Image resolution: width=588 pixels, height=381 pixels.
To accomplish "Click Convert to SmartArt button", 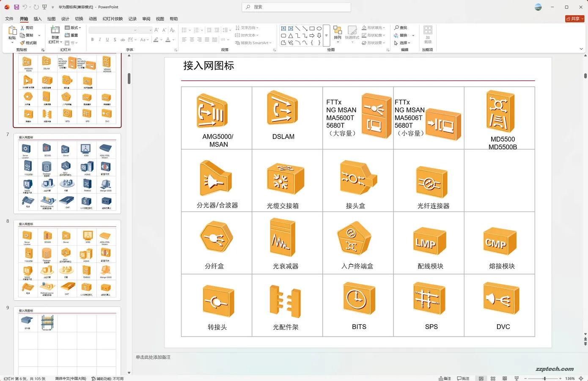I will pos(253,43).
